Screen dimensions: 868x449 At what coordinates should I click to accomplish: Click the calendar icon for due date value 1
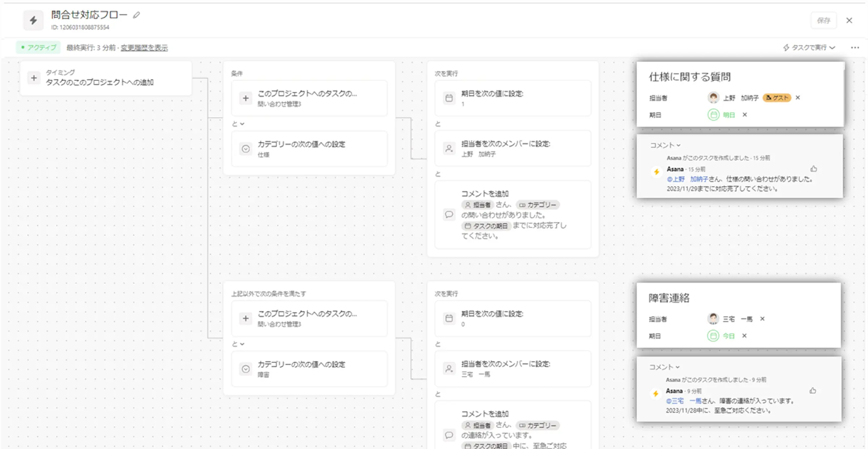[449, 98]
